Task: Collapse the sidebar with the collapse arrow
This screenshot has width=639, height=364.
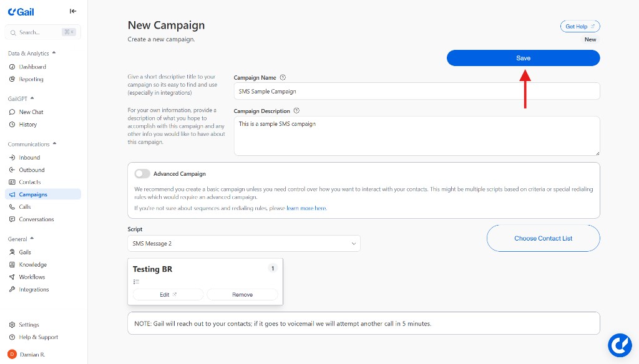Action: point(72,11)
